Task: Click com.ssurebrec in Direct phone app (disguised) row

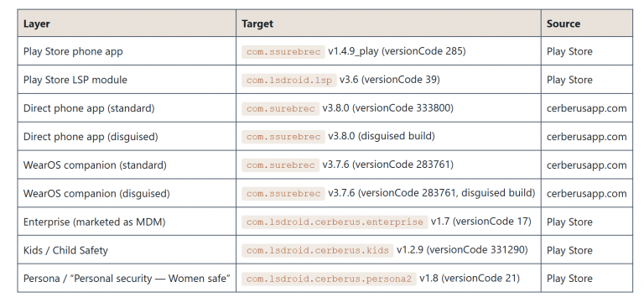Action: point(283,137)
